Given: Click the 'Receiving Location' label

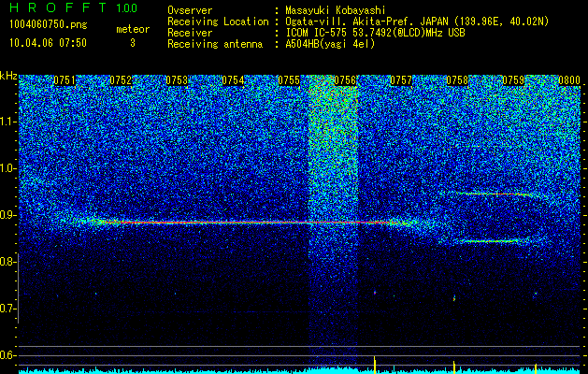Looking at the screenshot, I should coord(218,22).
